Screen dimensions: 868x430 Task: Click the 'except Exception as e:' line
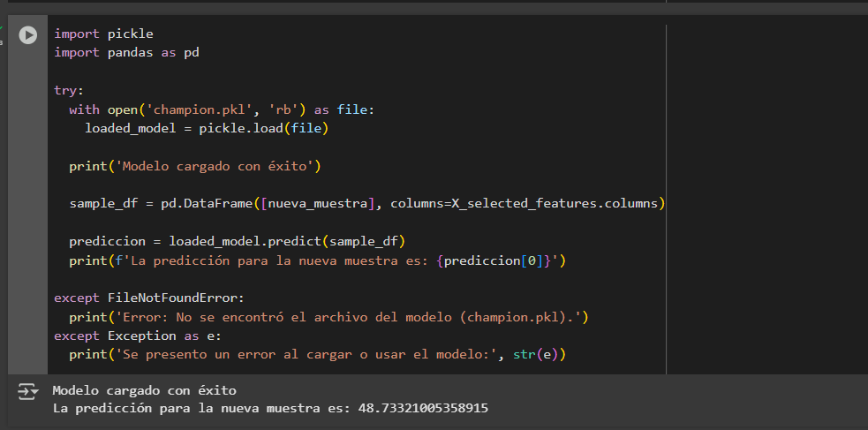pyautogui.click(x=137, y=336)
